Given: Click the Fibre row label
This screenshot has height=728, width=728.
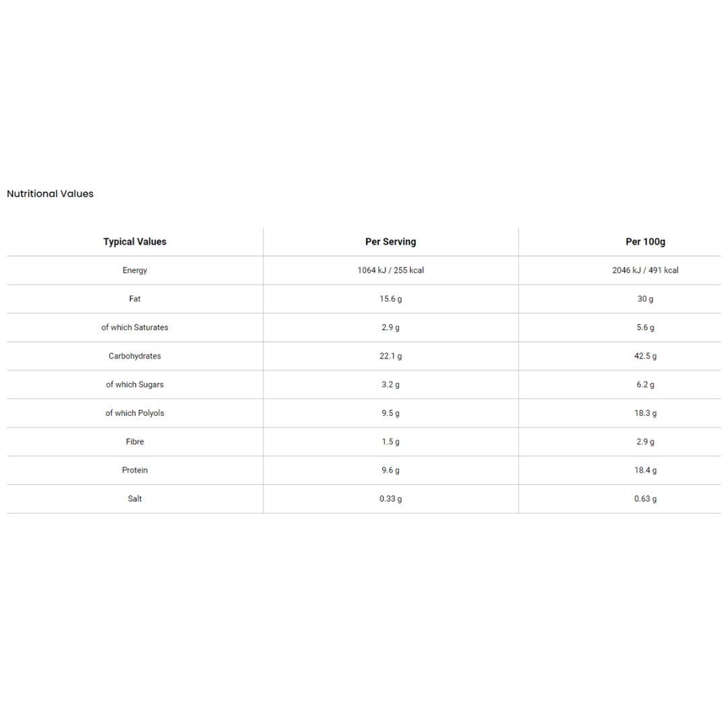Looking at the screenshot, I should click(135, 442).
